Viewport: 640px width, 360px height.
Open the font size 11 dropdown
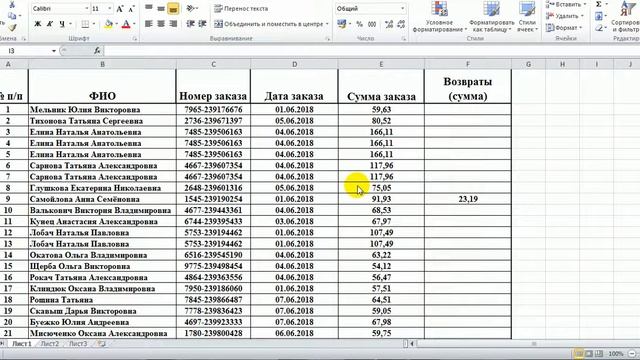[x=109, y=8]
